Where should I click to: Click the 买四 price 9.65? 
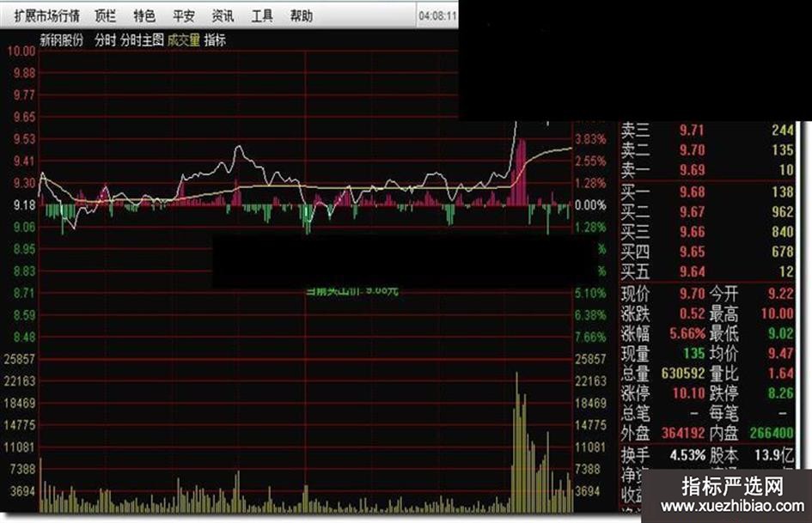click(x=692, y=252)
